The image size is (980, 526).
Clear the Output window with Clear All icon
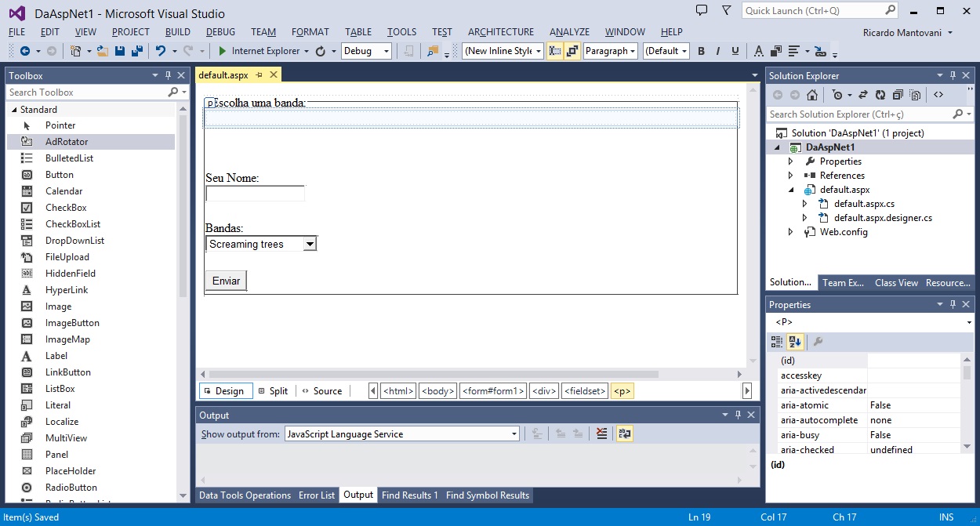tap(601, 433)
